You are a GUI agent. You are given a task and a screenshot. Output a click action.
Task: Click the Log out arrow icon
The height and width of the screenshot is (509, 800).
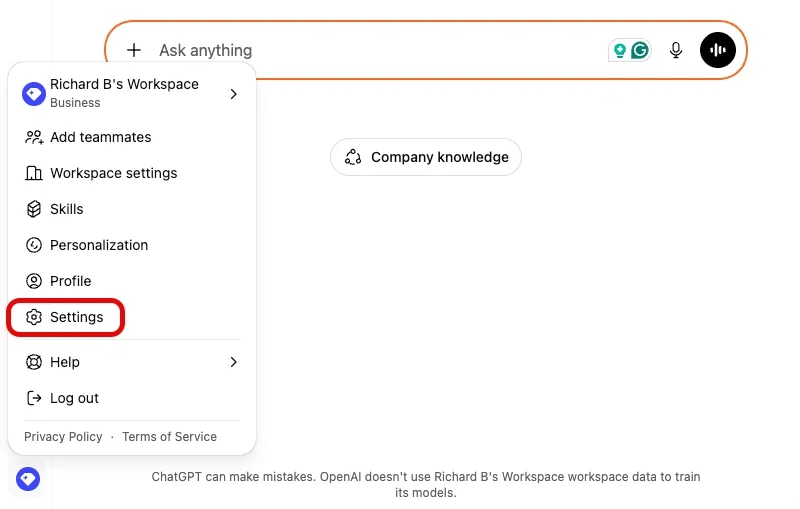click(x=34, y=398)
